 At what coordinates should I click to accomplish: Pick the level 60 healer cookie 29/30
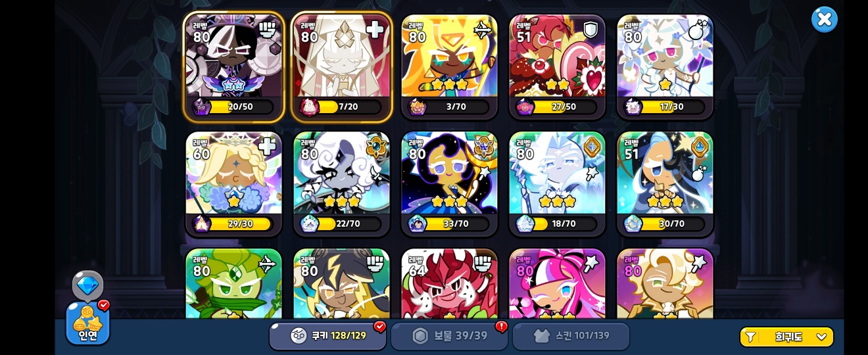233,183
